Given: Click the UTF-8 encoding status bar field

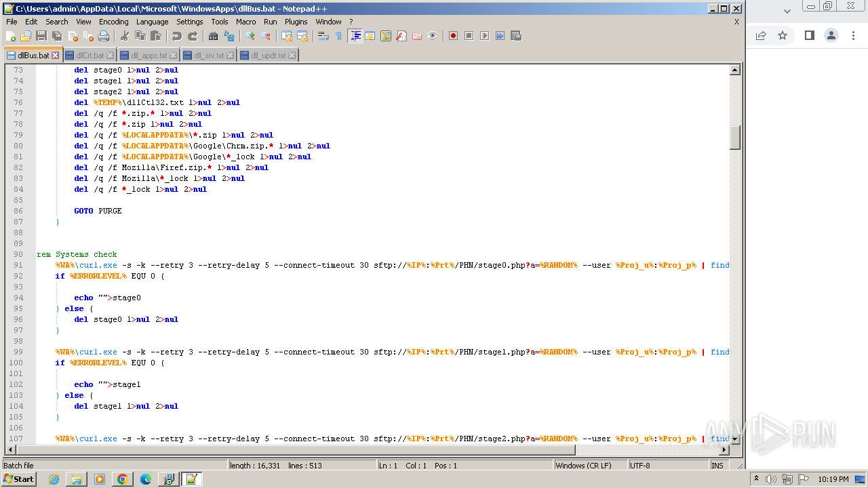Looking at the screenshot, I should 668,465.
